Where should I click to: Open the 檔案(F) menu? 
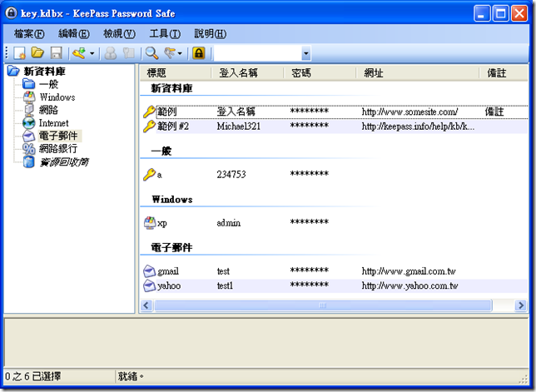pyautogui.click(x=29, y=34)
